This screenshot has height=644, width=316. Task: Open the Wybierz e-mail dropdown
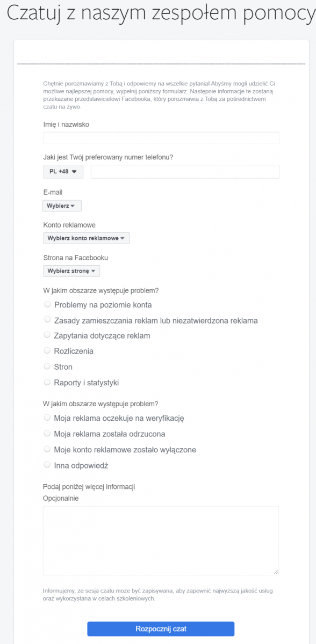[61, 206]
